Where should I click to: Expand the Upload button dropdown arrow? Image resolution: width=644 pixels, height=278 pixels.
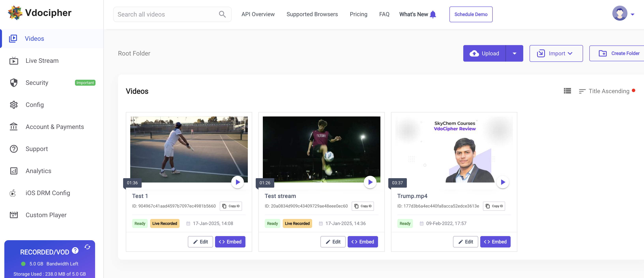[x=515, y=53]
